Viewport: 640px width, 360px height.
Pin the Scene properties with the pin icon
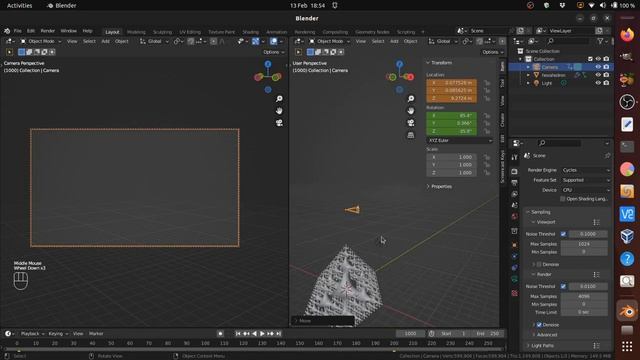pyautogui.click(x=607, y=156)
